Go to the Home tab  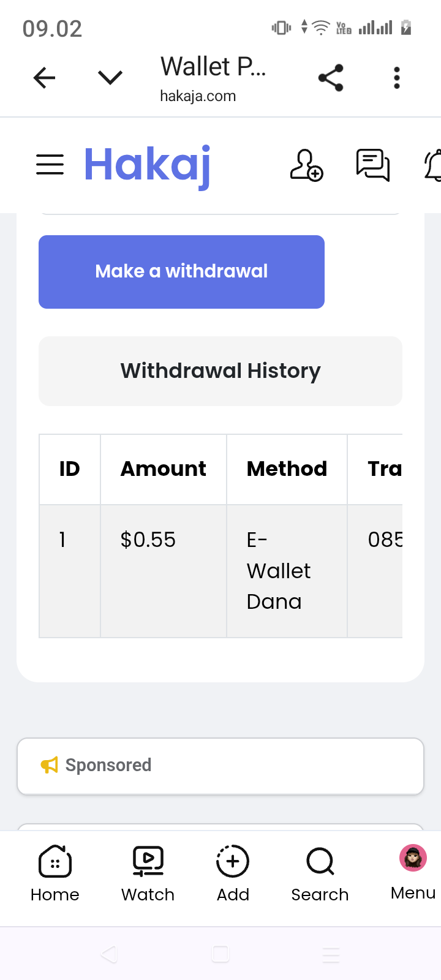pos(55,873)
